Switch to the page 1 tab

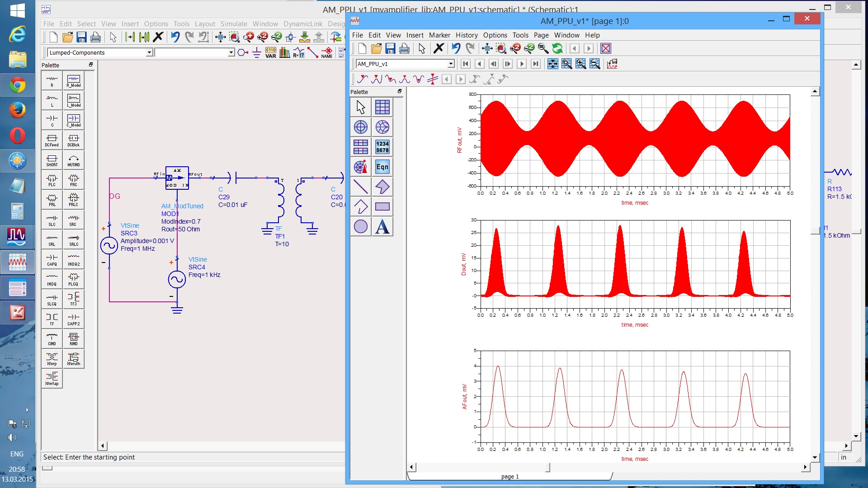click(510, 476)
